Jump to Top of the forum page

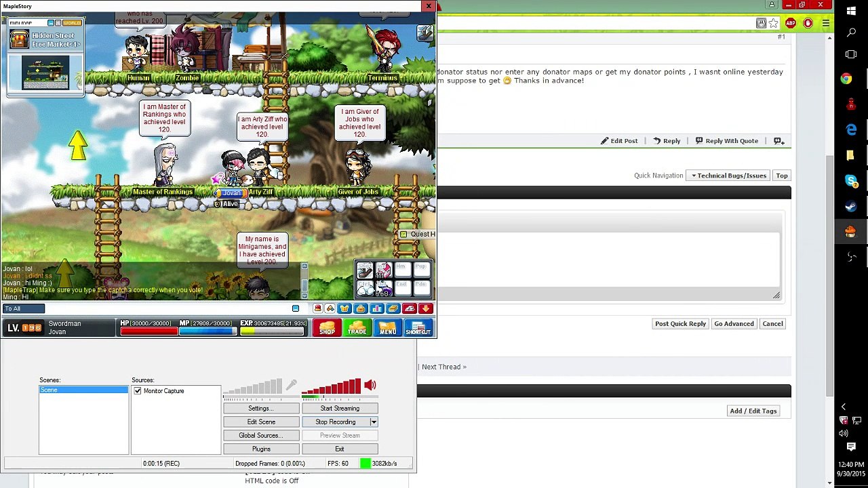click(782, 176)
